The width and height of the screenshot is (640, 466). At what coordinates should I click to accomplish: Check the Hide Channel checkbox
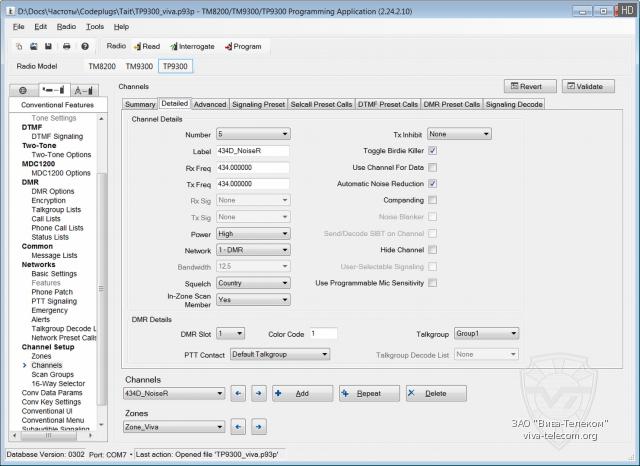(433, 249)
